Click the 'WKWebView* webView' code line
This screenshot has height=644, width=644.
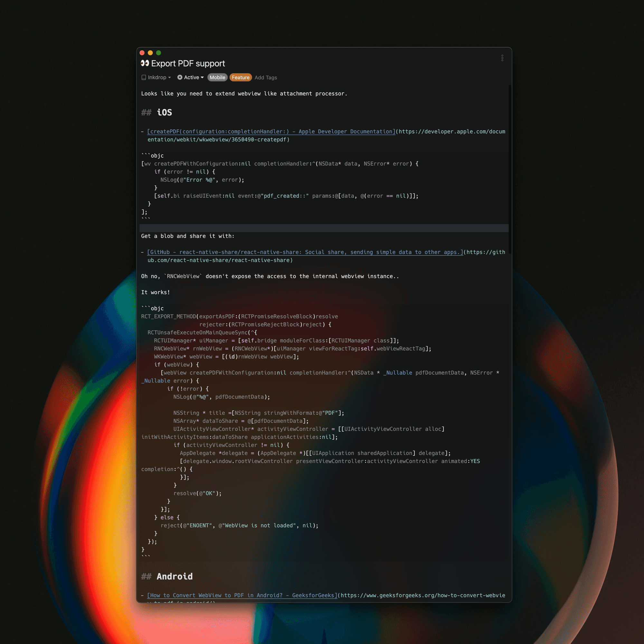pos(226,357)
